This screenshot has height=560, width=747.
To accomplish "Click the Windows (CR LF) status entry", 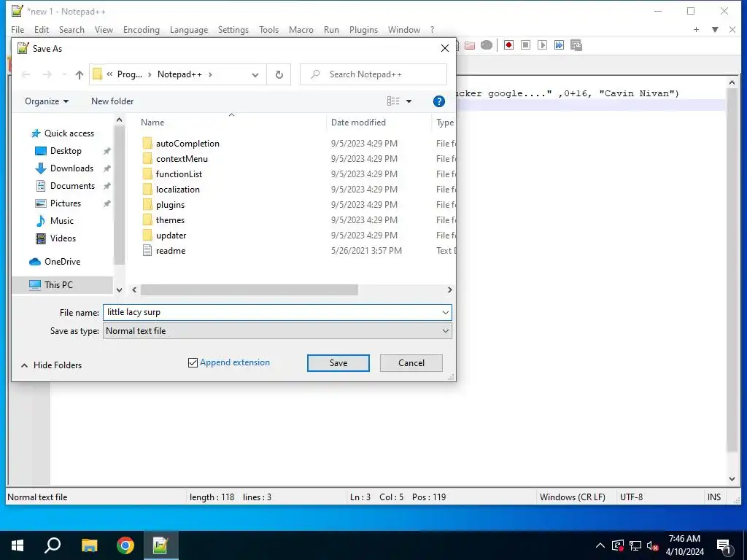I will click(x=572, y=497).
